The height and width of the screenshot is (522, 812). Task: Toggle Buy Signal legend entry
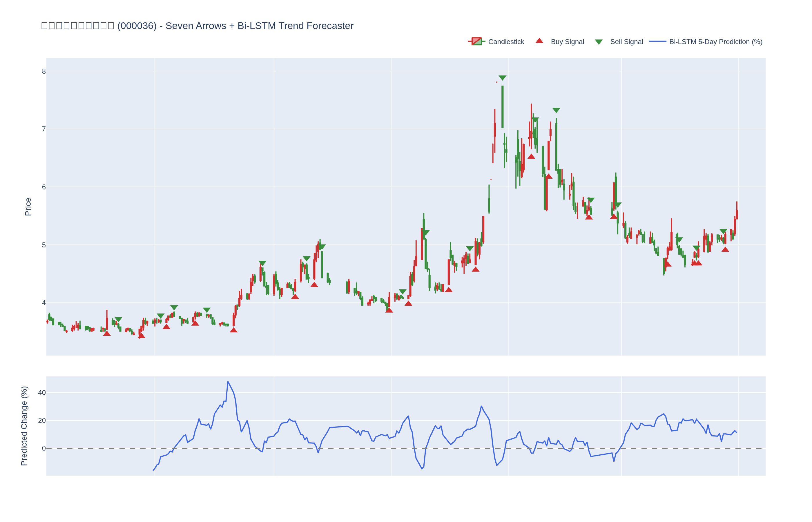[x=559, y=42]
